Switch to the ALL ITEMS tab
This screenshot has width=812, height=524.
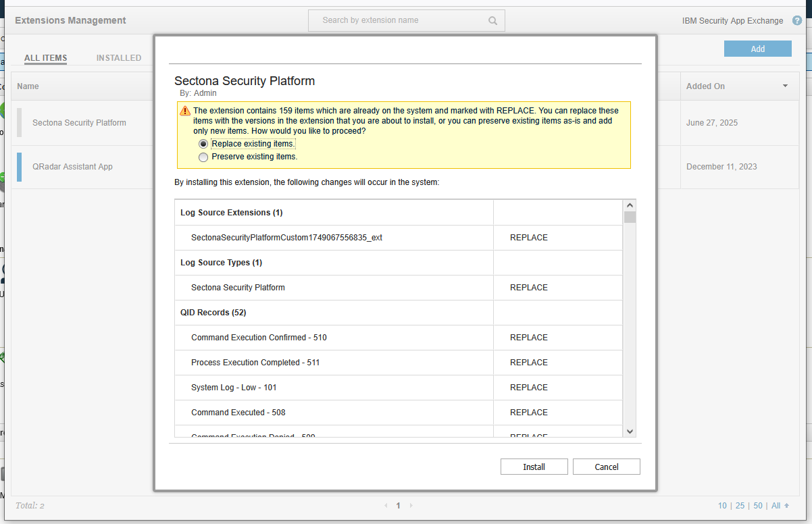coord(45,58)
